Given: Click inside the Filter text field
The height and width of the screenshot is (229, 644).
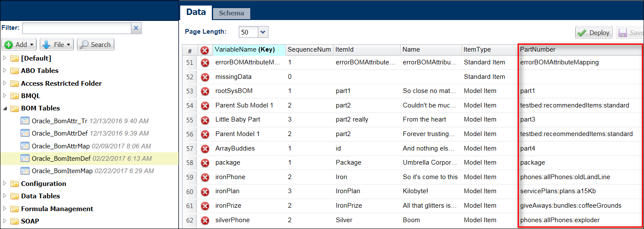Looking at the screenshot, I should coord(76,28).
